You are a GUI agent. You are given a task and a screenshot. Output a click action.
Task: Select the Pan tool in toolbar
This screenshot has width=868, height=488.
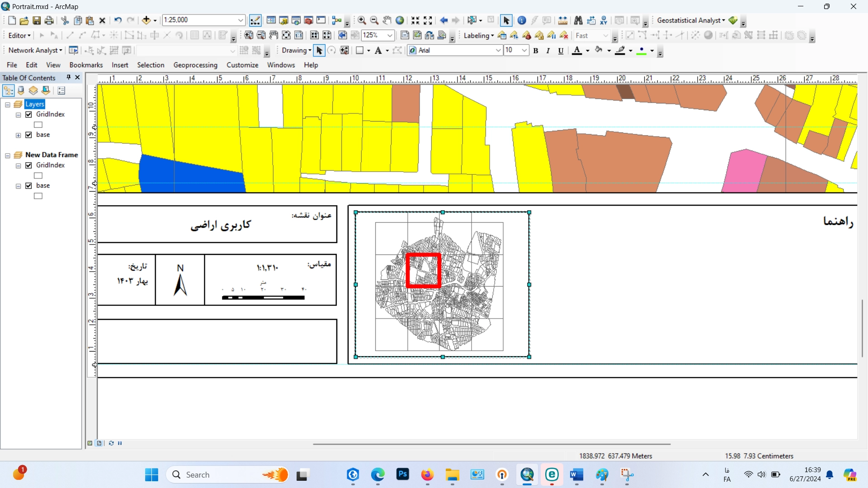pos(387,20)
